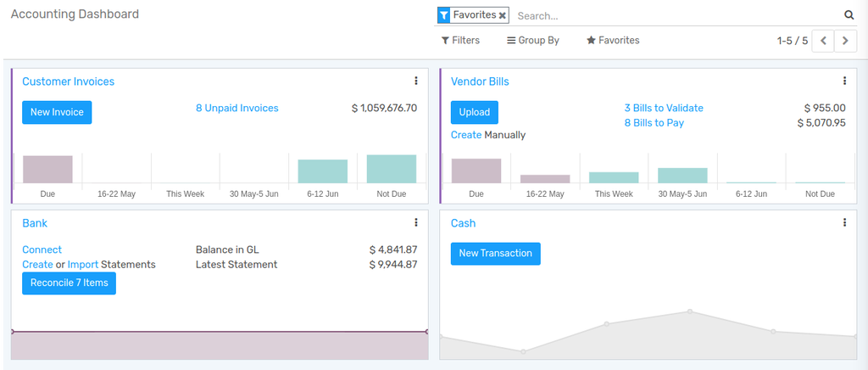Open Vendor Bills three-dot menu
The image size is (868, 370).
click(844, 81)
